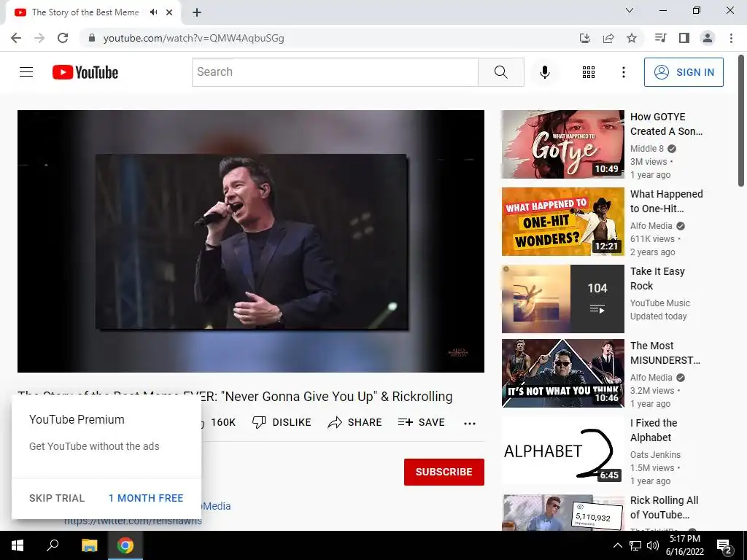Choose 1 MONTH FREE Premium offer
The image size is (747, 560).
tap(146, 498)
